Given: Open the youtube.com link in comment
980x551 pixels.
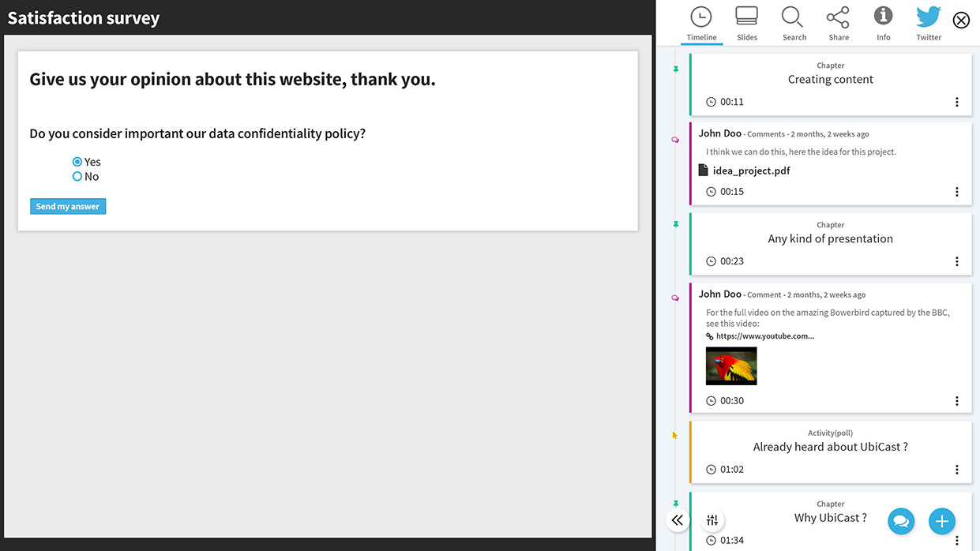Looking at the screenshot, I should click(x=764, y=336).
